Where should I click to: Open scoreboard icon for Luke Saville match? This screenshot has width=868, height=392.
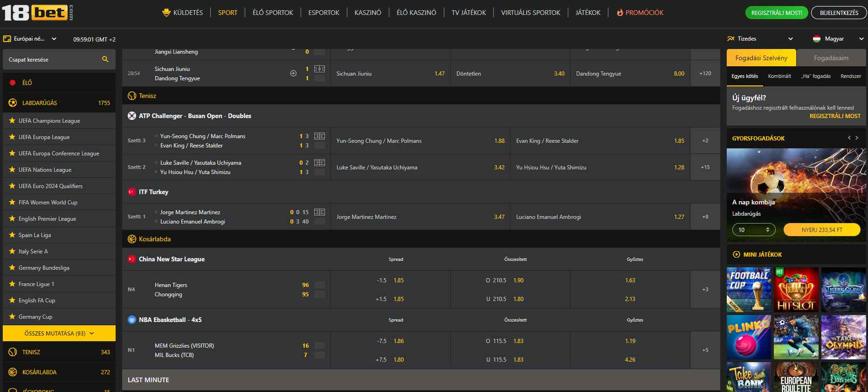[319, 163]
